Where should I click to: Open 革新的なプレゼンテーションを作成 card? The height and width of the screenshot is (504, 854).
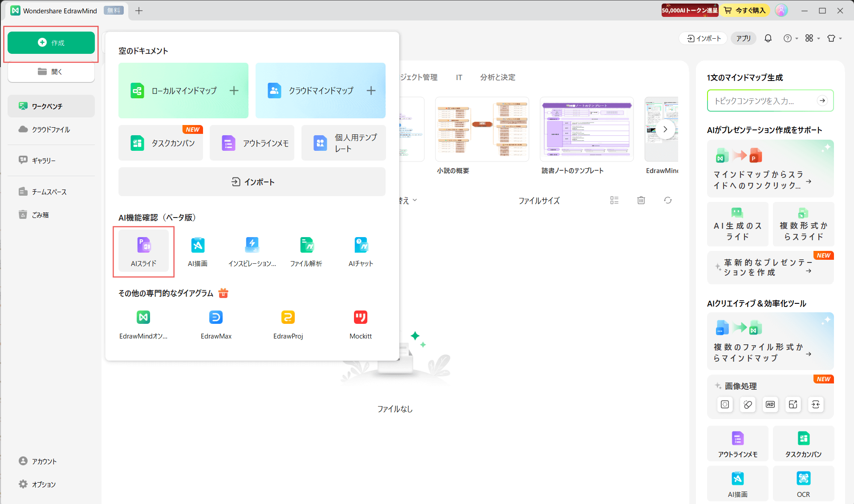click(x=770, y=267)
